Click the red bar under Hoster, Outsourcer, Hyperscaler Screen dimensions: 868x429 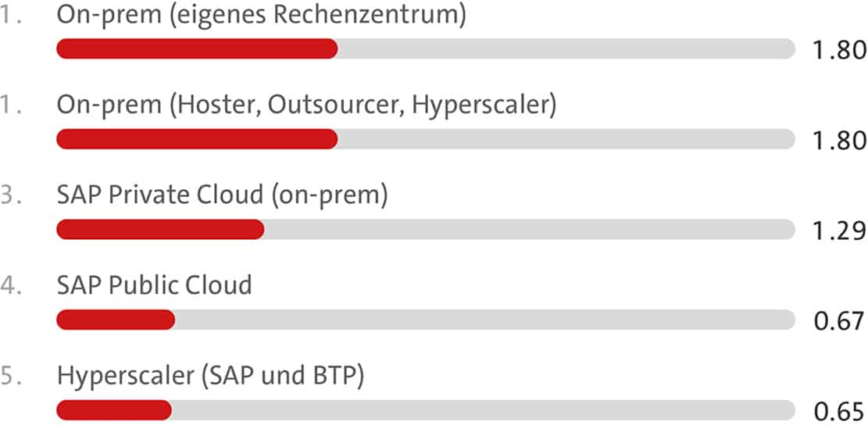[x=197, y=139]
